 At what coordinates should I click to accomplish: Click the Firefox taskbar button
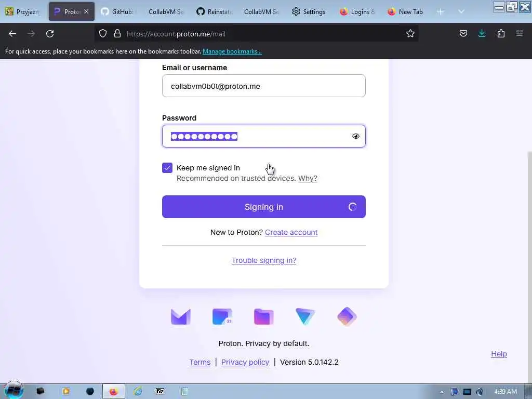point(114,392)
